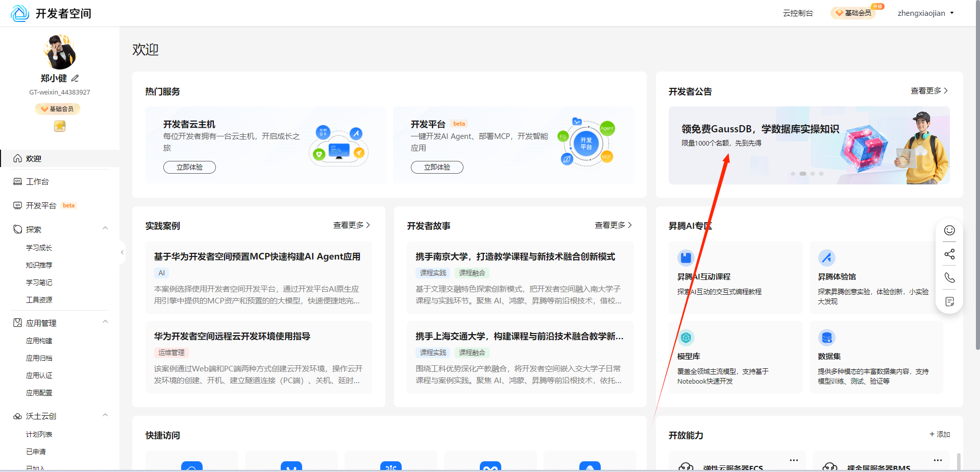View more 开发者故事
Screen dimensions: 980x472
pos(614,225)
